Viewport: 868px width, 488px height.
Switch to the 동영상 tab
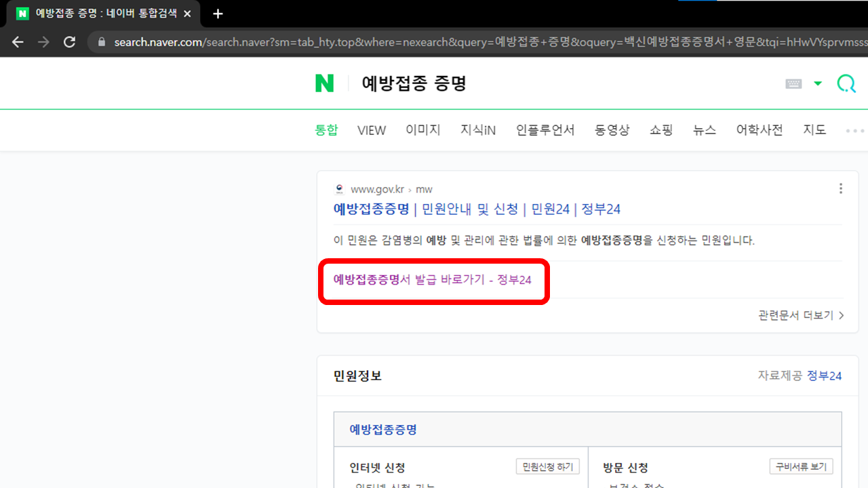coord(612,130)
